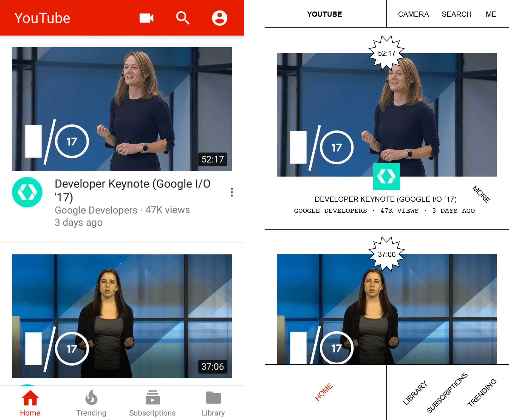This screenshot has width=509, height=420.
Task: Click the starburst 37:06 duration badge
Action: [x=386, y=254]
